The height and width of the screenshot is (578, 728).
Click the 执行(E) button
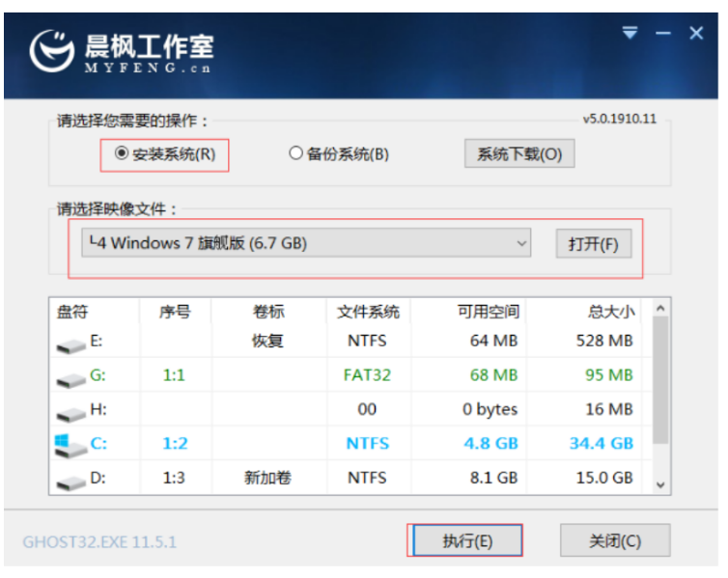467,540
